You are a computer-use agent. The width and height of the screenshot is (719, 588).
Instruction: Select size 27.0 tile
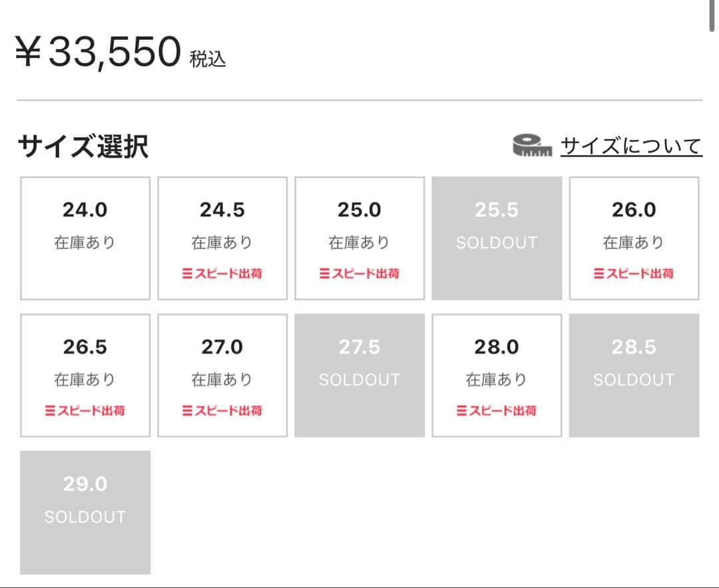(x=222, y=374)
